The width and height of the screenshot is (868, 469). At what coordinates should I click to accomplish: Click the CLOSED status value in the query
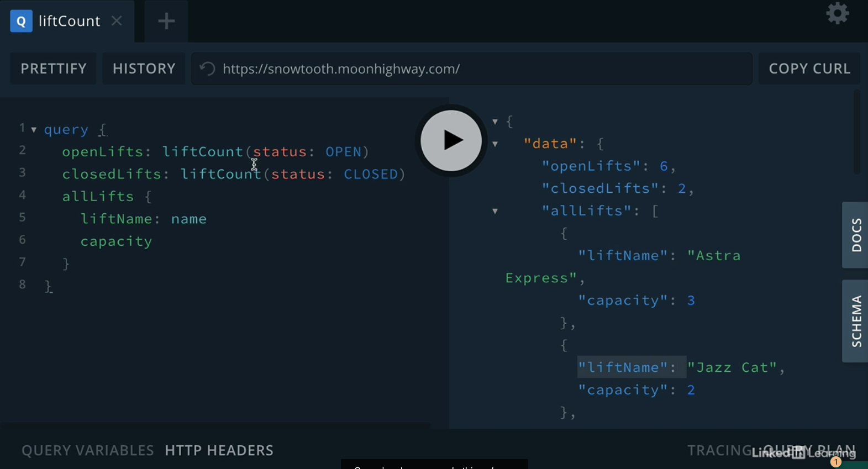(371, 174)
